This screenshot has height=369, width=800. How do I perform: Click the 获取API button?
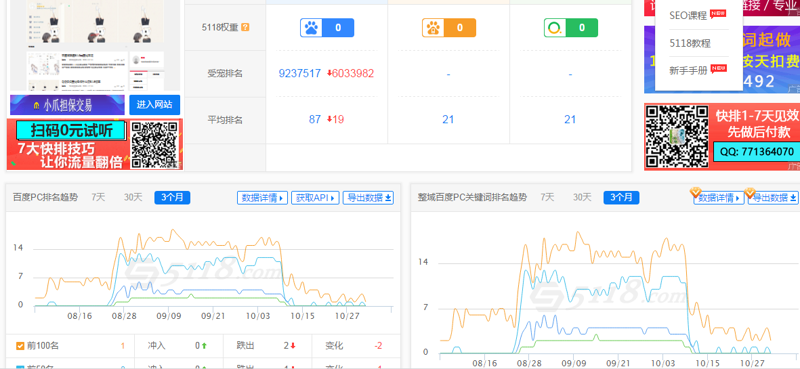pyautogui.click(x=315, y=198)
